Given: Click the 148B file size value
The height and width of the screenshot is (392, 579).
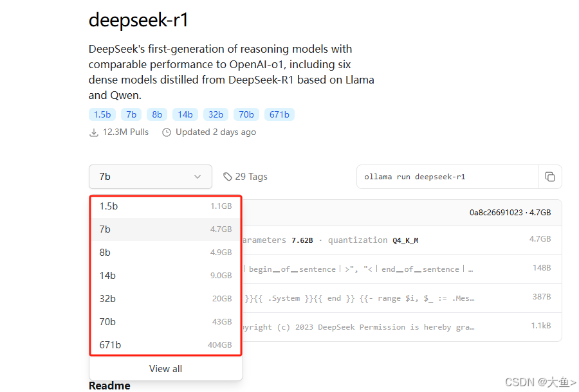Looking at the screenshot, I should [x=542, y=268].
